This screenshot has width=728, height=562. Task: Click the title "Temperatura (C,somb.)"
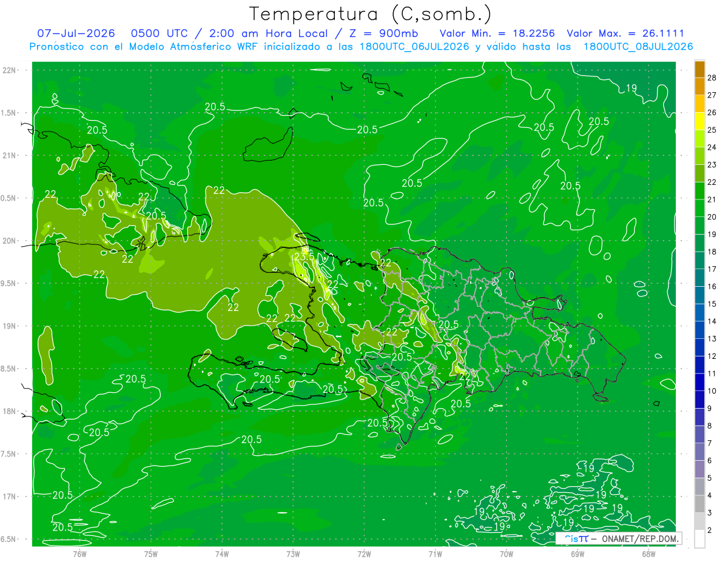click(370, 14)
